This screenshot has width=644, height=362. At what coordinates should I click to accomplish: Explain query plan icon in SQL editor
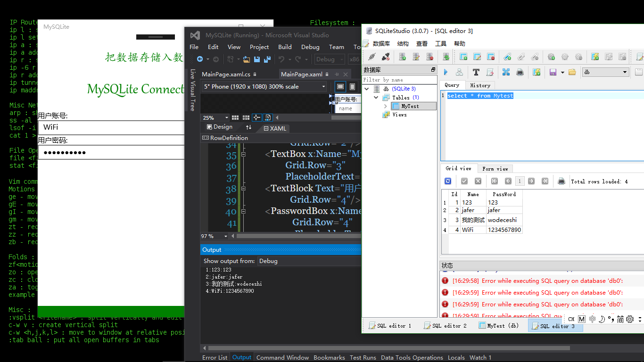point(459,72)
